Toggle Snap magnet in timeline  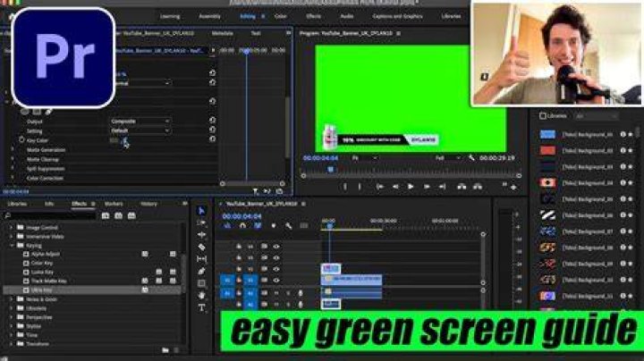(x=242, y=225)
